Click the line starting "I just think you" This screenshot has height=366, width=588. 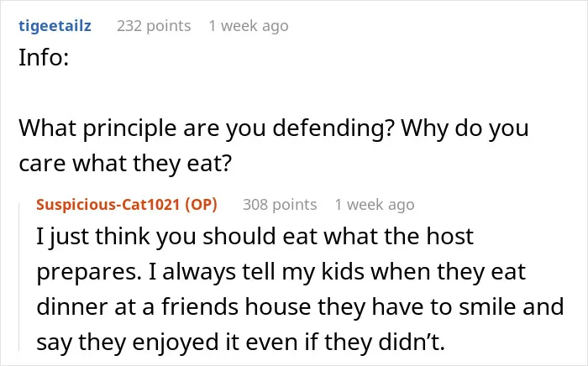point(255,237)
